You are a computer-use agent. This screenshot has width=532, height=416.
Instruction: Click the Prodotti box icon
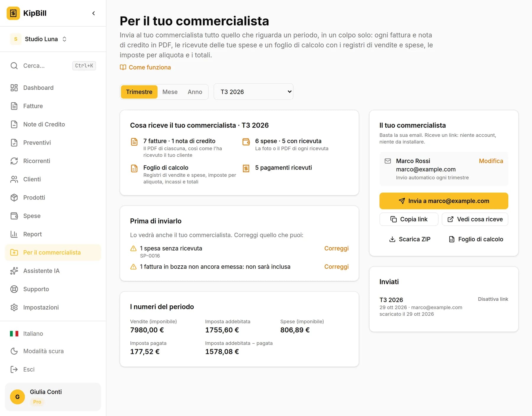pos(14,198)
